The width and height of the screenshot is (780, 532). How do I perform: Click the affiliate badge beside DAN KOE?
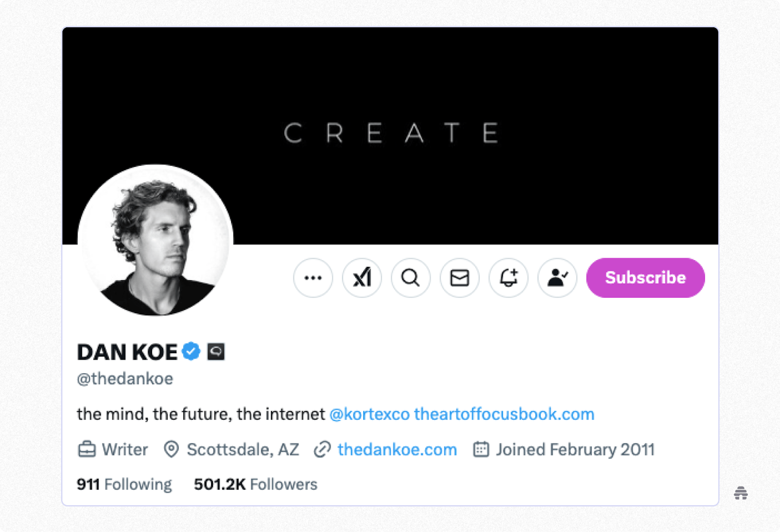216,351
